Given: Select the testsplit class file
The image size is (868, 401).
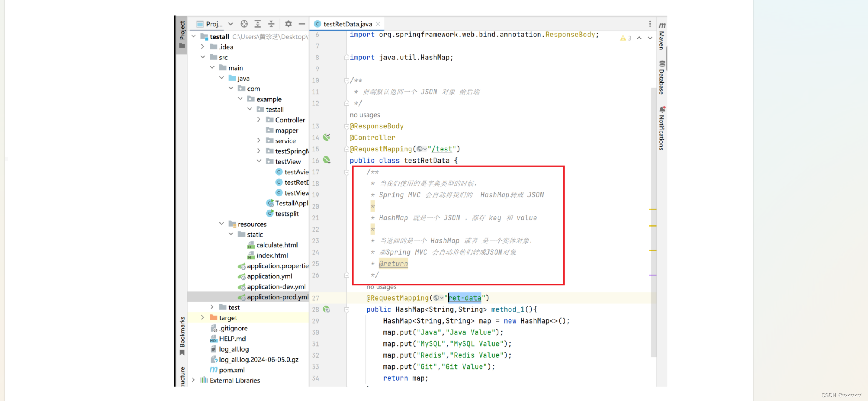Looking at the screenshot, I should coord(282,214).
